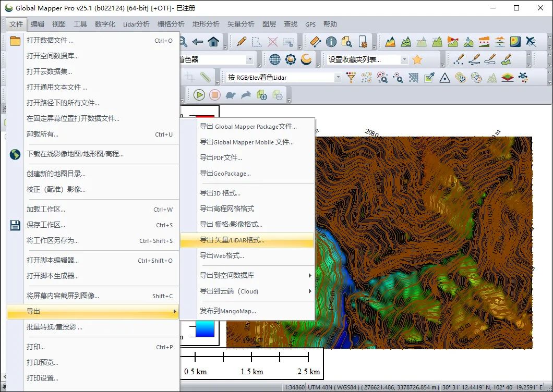Activate the Feature Info tool
The image size is (553, 392).
pos(331,42)
